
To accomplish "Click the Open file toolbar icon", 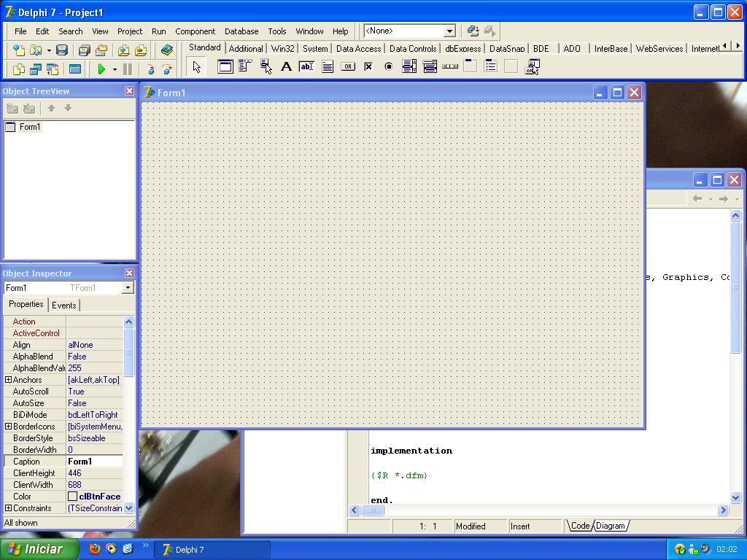I will coord(36,50).
